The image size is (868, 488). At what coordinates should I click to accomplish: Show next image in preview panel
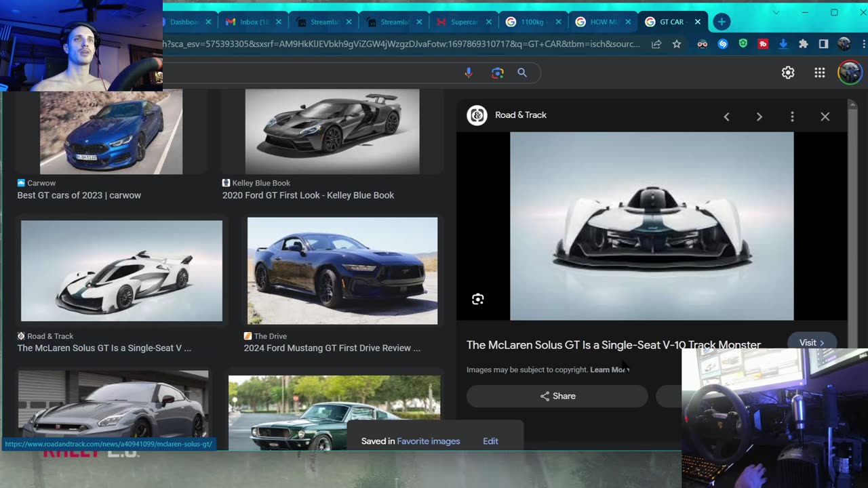759,117
